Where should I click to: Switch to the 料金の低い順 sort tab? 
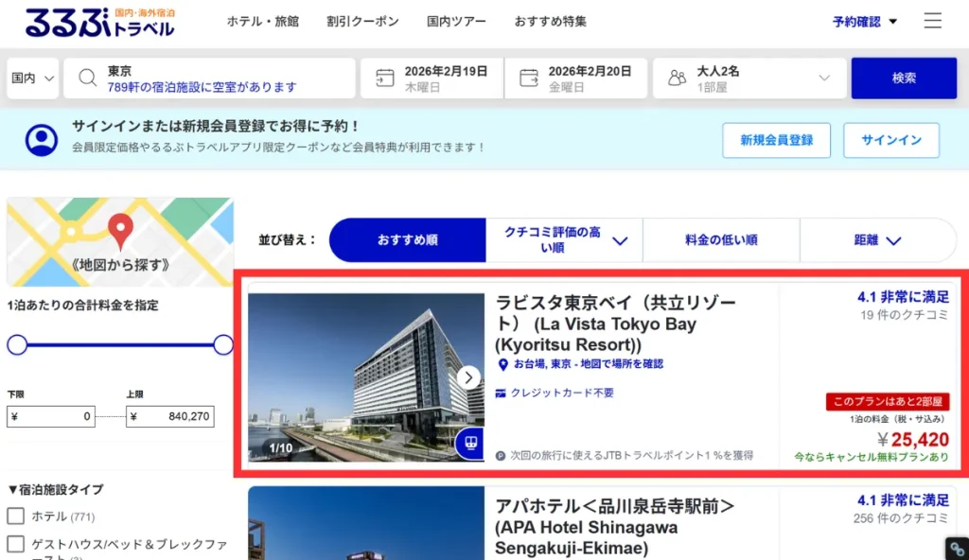click(720, 239)
